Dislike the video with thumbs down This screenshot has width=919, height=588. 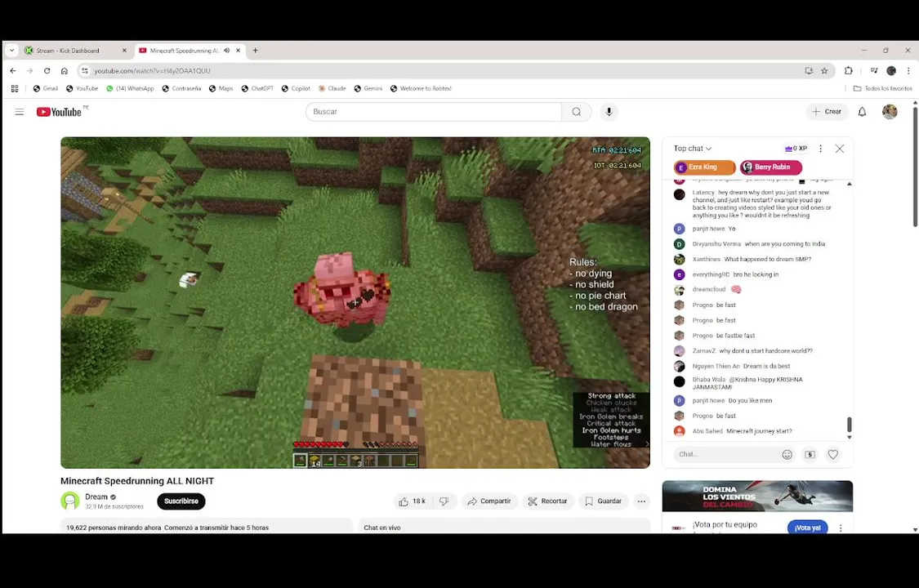444,501
